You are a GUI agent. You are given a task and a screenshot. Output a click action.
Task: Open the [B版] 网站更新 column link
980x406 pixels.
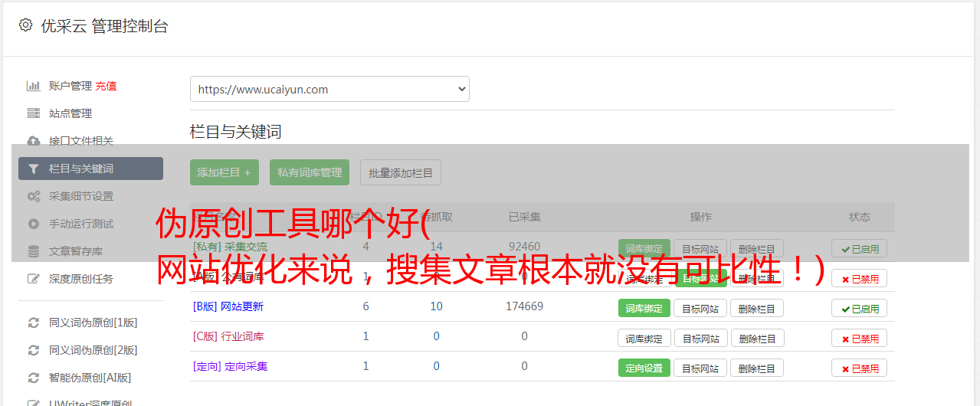click(228, 306)
